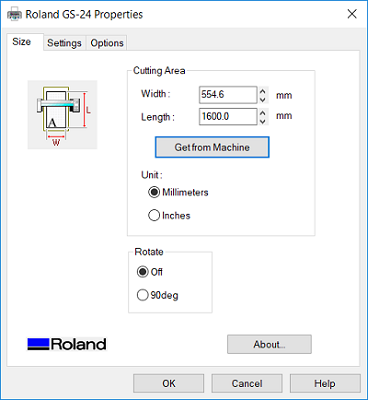368x400 pixels.
Task: Click the cutting area diagram illustration
Action: (x=62, y=114)
